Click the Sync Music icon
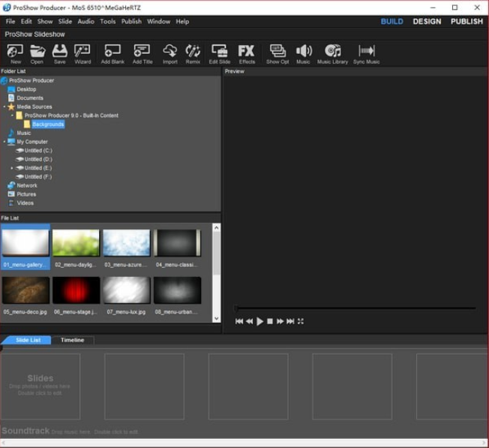Screen dimensions: 489x448 pyautogui.click(x=366, y=53)
